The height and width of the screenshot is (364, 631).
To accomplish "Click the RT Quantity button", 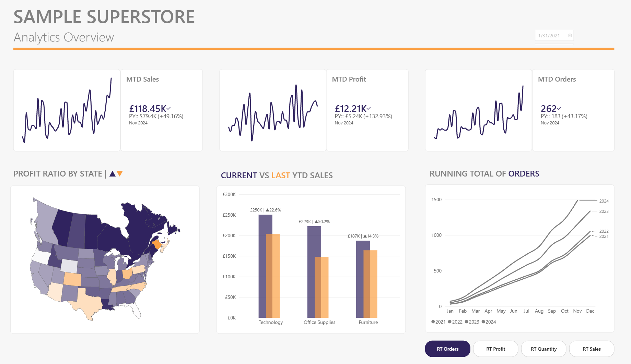I will [544, 349].
